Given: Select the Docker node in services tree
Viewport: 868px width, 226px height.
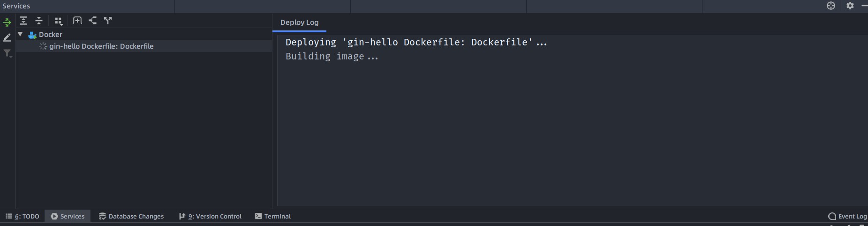Looking at the screenshot, I should pos(50,35).
